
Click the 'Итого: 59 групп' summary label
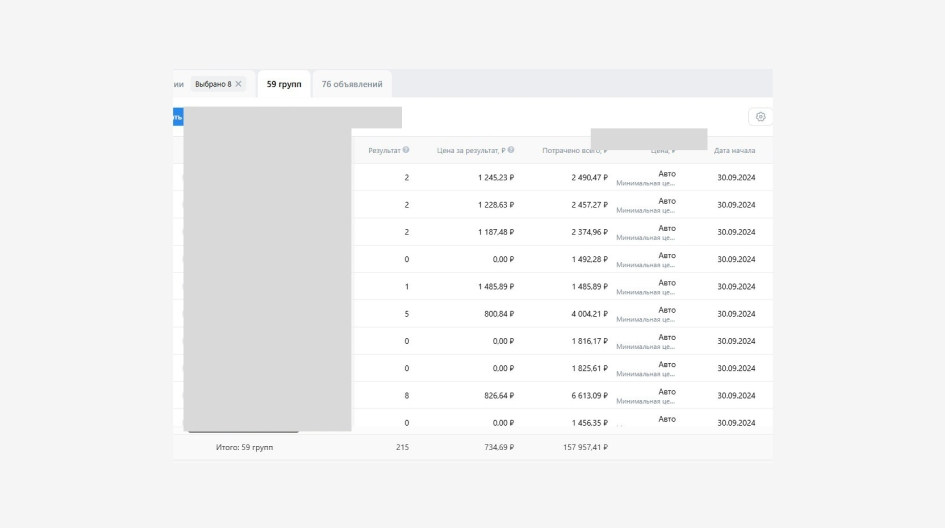244,447
